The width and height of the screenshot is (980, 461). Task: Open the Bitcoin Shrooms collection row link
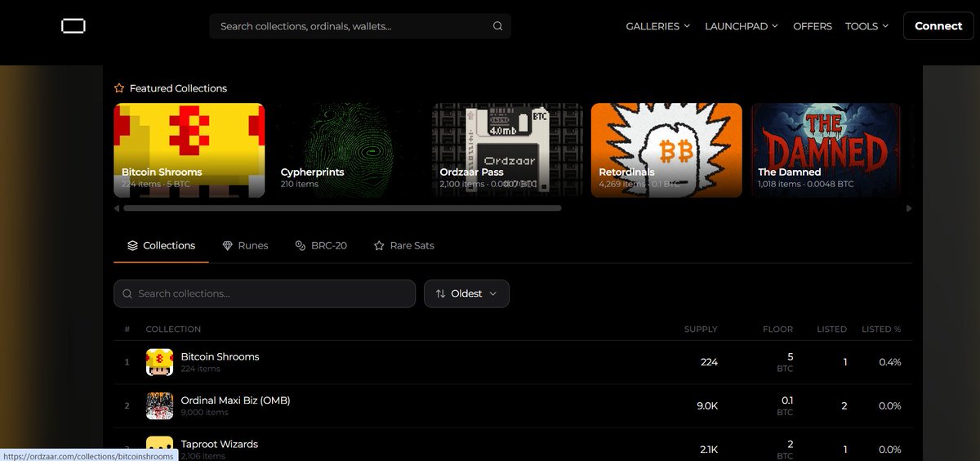(220, 356)
